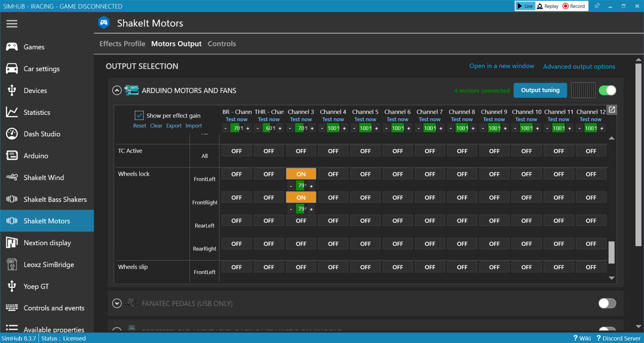Open Games from the sidebar
The width and height of the screenshot is (644, 343).
click(34, 47)
